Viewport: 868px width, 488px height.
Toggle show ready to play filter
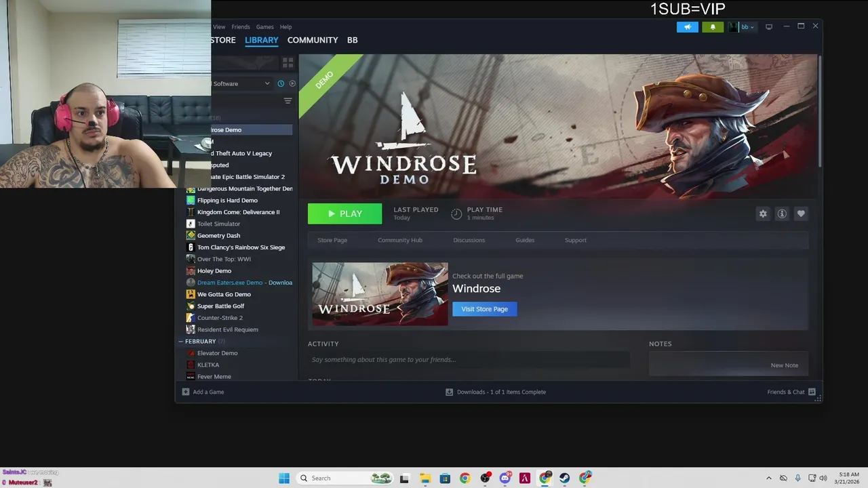tap(292, 83)
